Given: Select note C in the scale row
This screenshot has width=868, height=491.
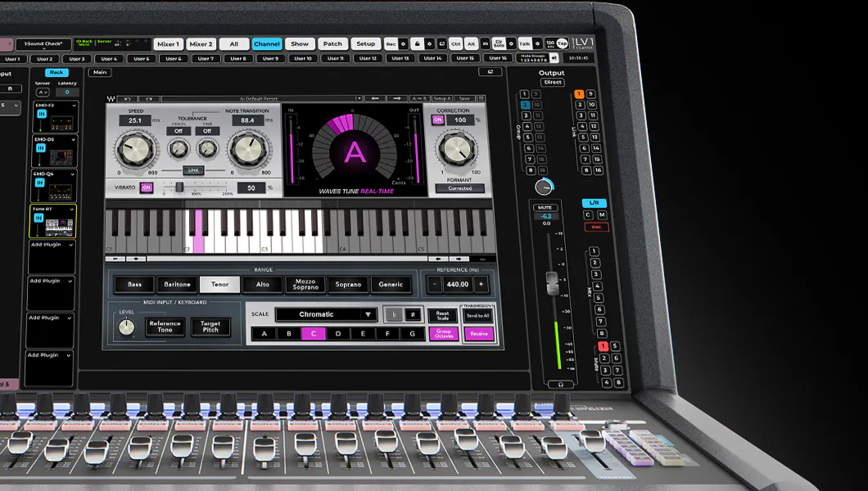Looking at the screenshot, I should coord(314,333).
